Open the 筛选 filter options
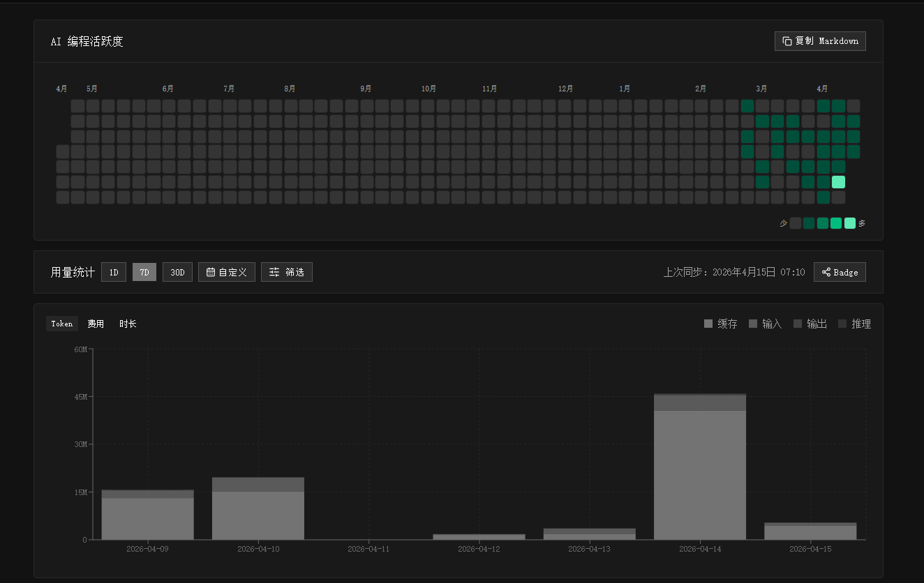The image size is (924, 583). (x=287, y=272)
